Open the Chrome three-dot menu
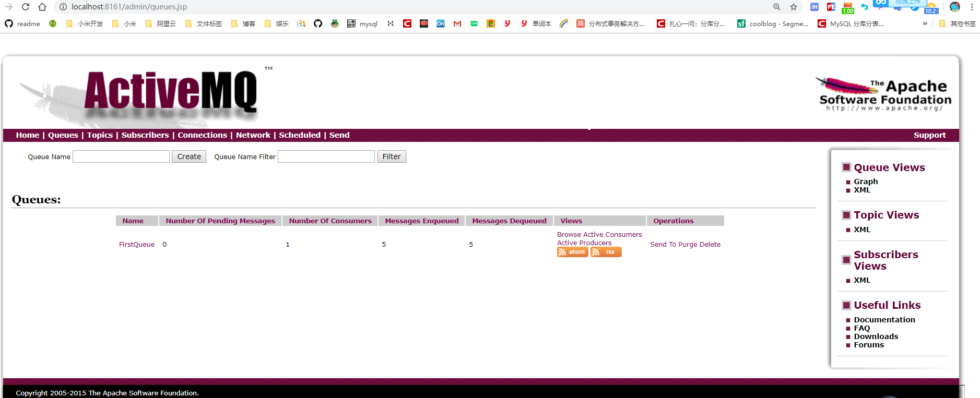 [972, 7]
